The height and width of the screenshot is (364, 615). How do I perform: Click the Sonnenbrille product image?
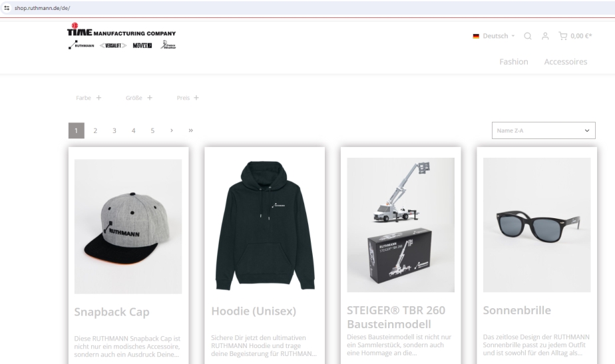click(x=536, y=225)
